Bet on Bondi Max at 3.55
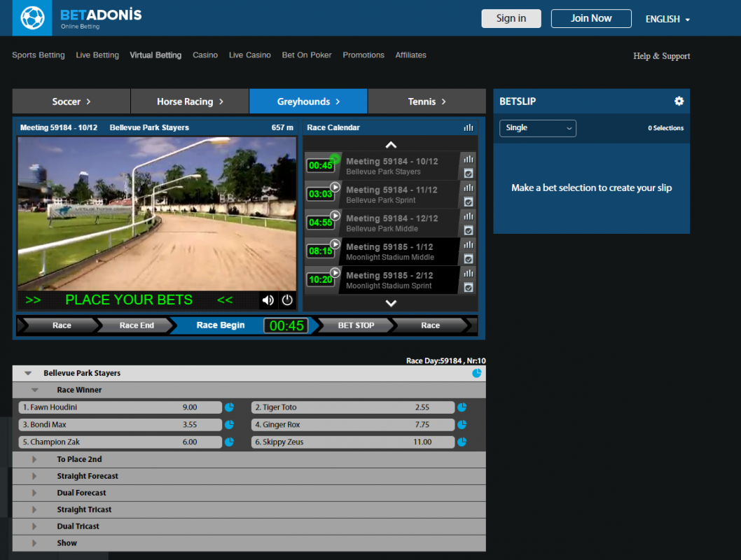Image resolution: width=741 pixels, height=560 pixels. (120, 424)
